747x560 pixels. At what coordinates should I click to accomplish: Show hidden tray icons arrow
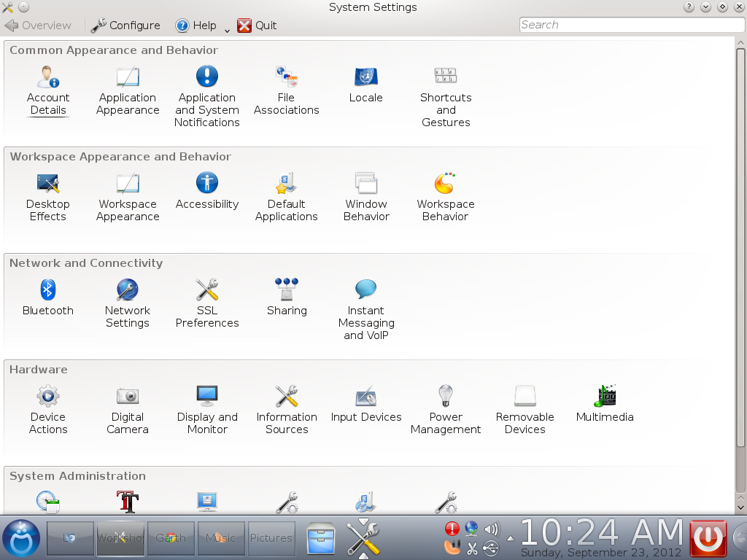point(511,539)
